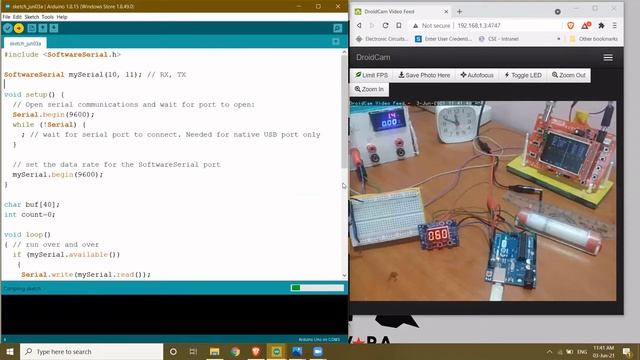Click the taskbar search box

click(x=91, y=351)
